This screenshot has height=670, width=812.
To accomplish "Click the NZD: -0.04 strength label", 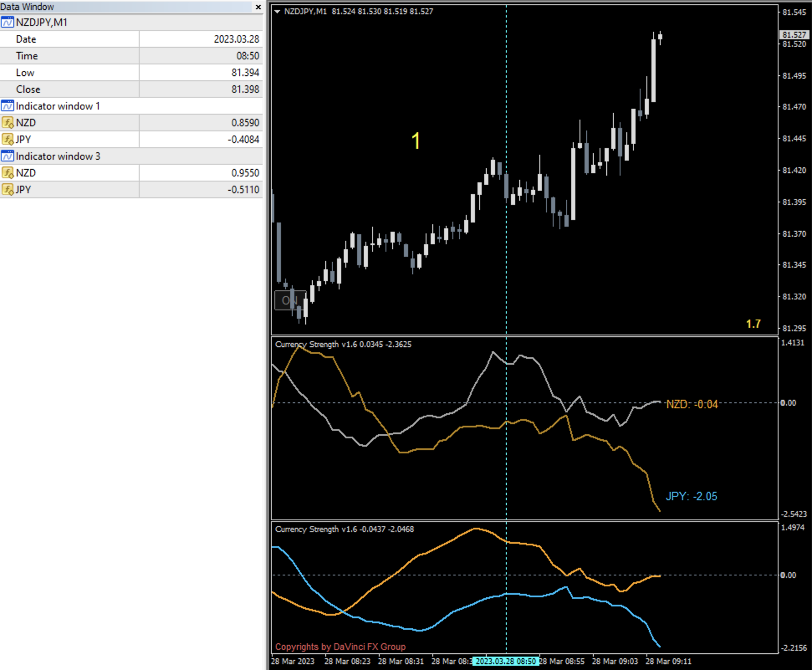I will coord(692,404).
